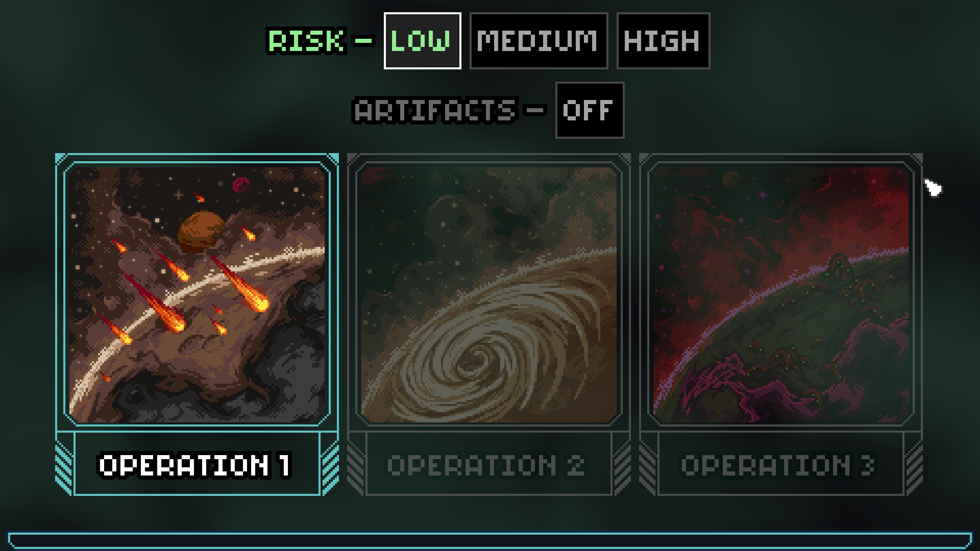Click the OPERATION 1 title label

click(x=195, y=465)
